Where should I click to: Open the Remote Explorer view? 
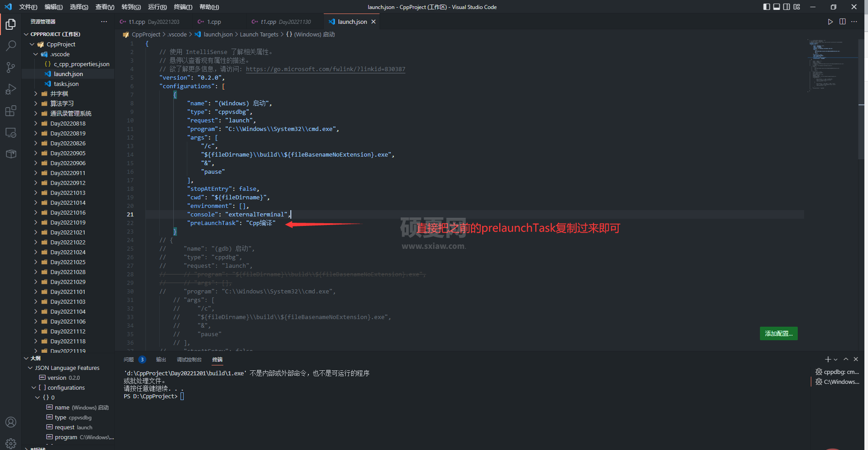click(x=11, y=132)
